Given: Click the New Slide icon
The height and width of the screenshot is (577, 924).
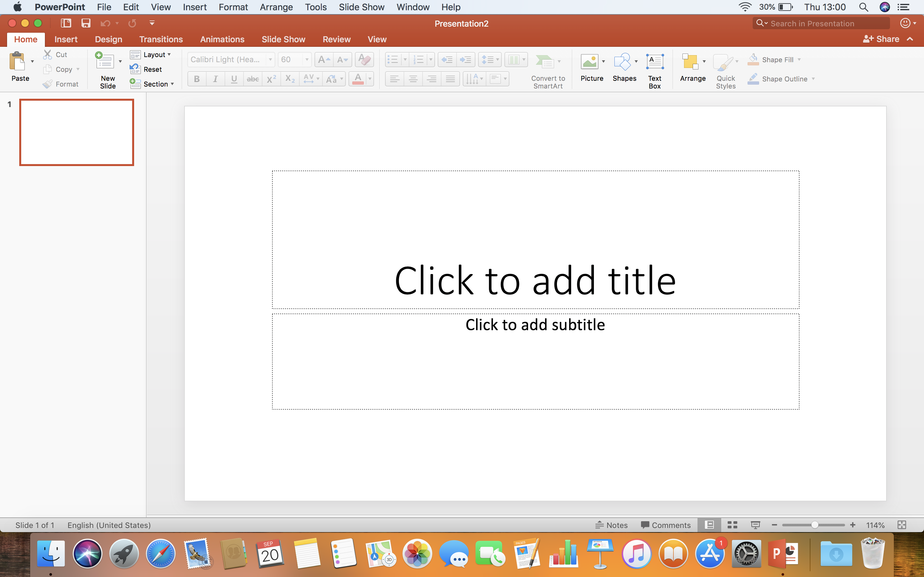Looking at the screenshot, I should click(105, 62).
